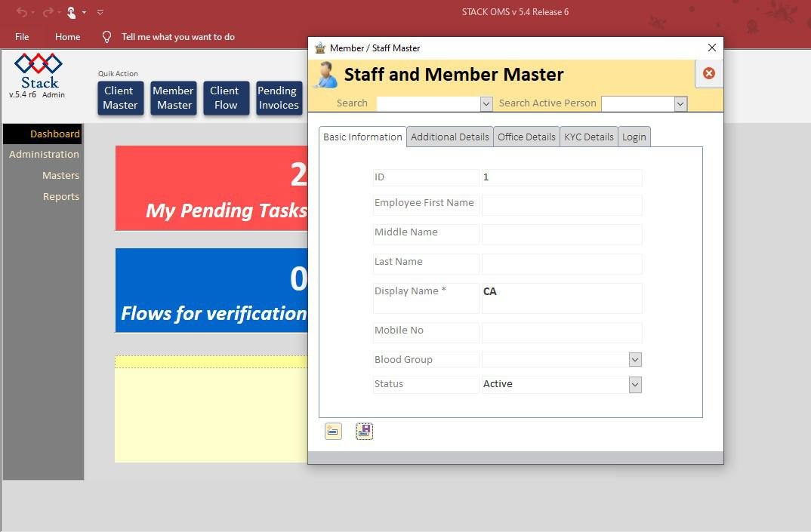Click the Stack logo
Screen dimensions: 811x532
39,71
